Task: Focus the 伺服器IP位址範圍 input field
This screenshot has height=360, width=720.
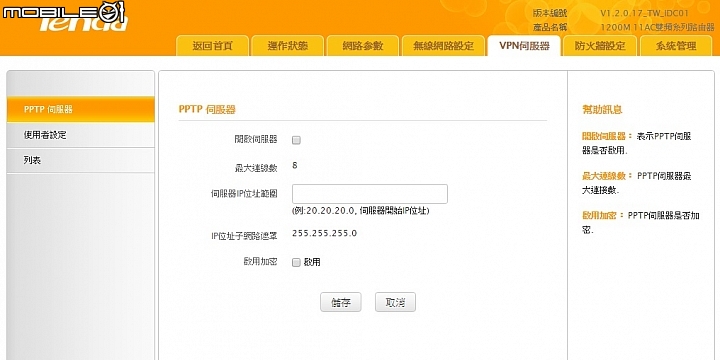Action: click(x=370, y=194)
